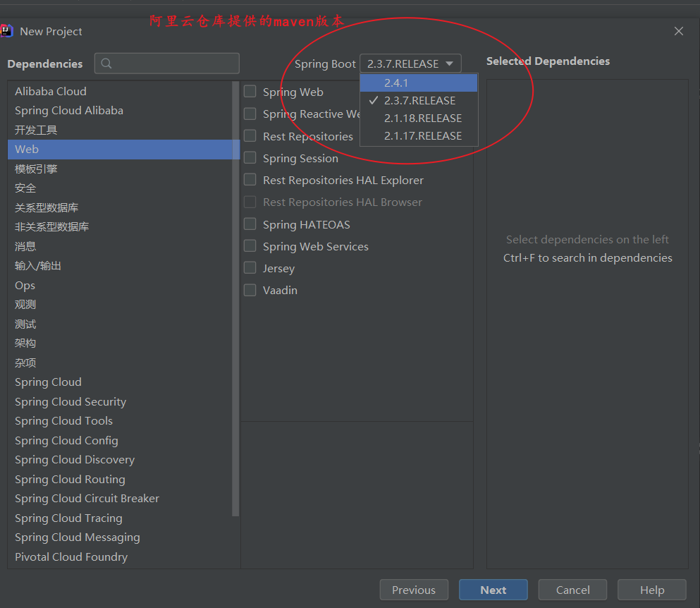
Task: Choose the Pivotal Cloud Foundry category
Action: [120, 557]
